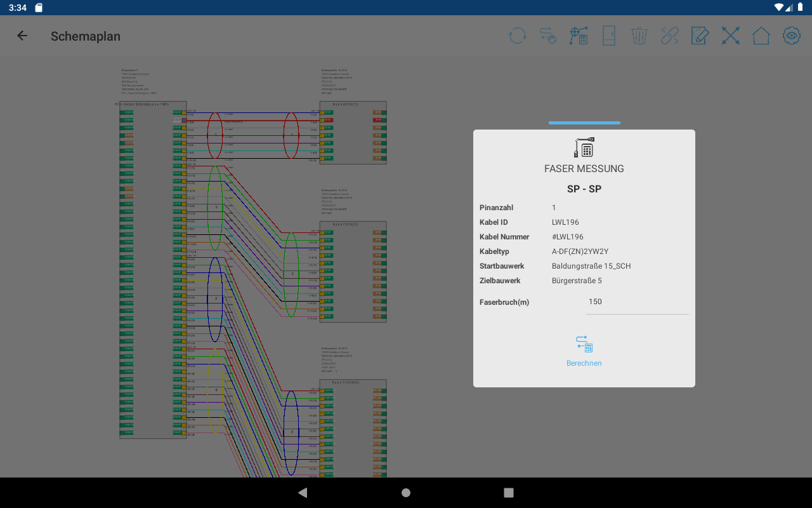812x508 pixels.
Task: Click the back arrow next to Schemaplan
Action: (22, 36)
